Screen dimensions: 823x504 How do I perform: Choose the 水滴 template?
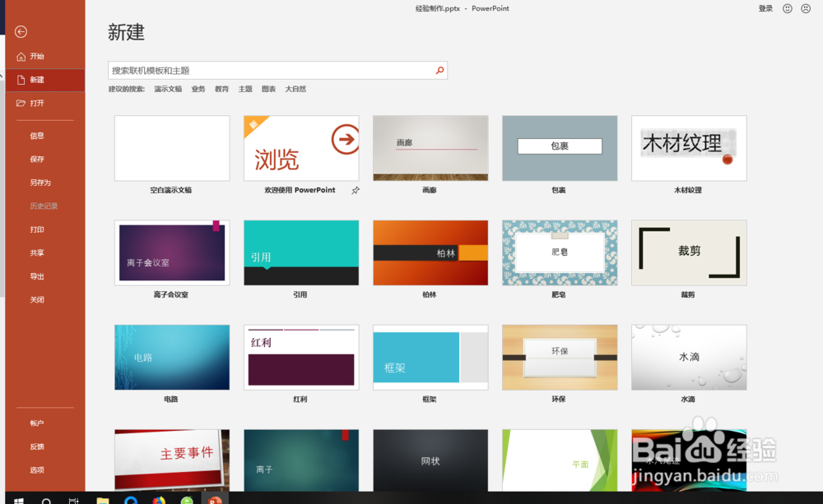(x=689, y=357)
